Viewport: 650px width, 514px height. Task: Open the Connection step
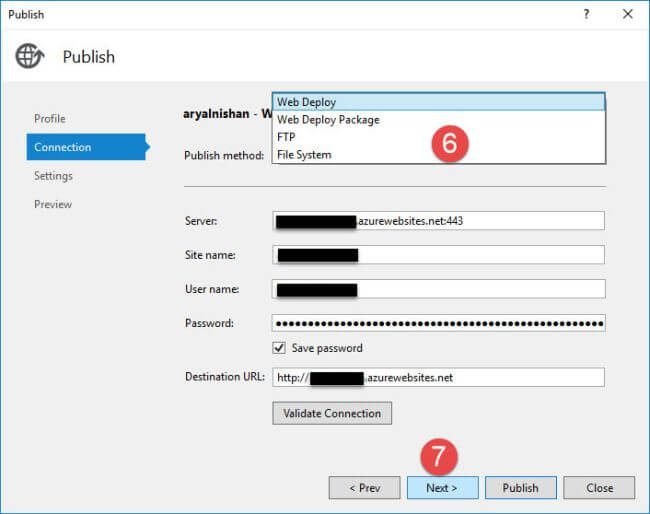click(x=86, y=147)
